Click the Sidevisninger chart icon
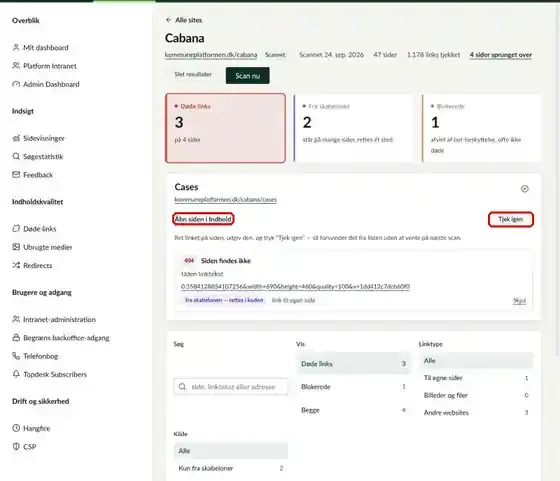Screen dimensions: 560x481 click(16, 138)
